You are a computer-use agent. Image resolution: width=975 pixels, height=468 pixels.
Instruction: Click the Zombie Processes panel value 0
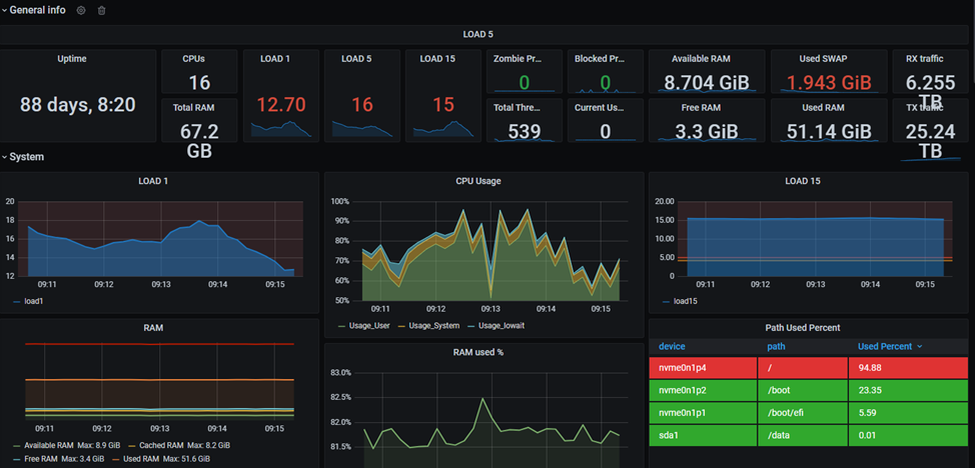(x=524, y=83)
